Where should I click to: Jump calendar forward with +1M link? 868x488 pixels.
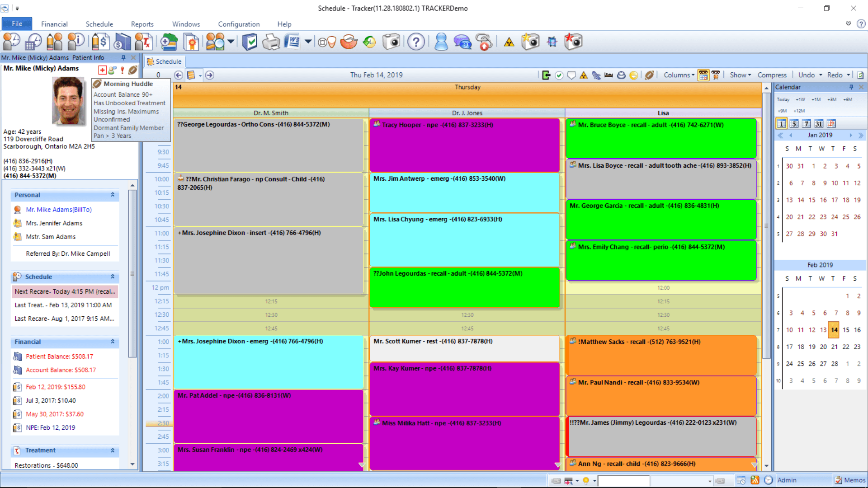click(x=816, y=99)
